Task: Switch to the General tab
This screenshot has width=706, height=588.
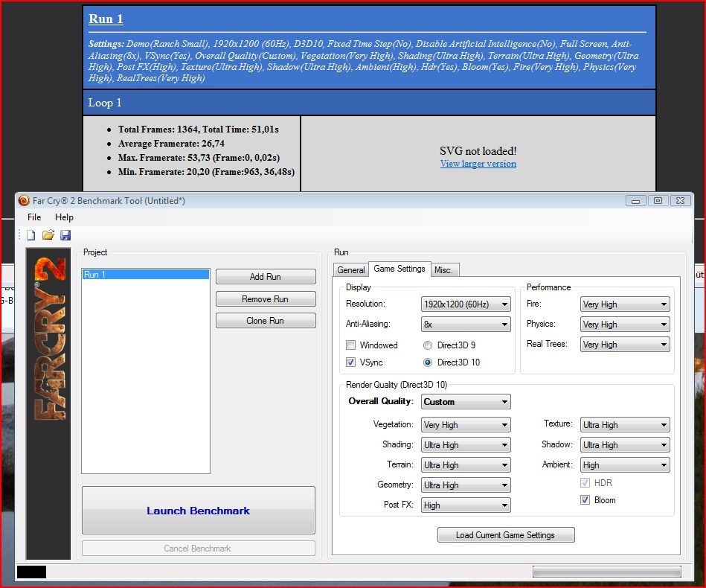Action: tap(350, 270)
